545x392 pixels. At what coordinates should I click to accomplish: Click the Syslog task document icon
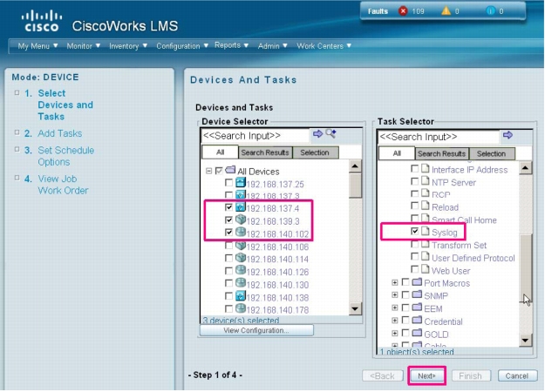click(x=426, y=231)
